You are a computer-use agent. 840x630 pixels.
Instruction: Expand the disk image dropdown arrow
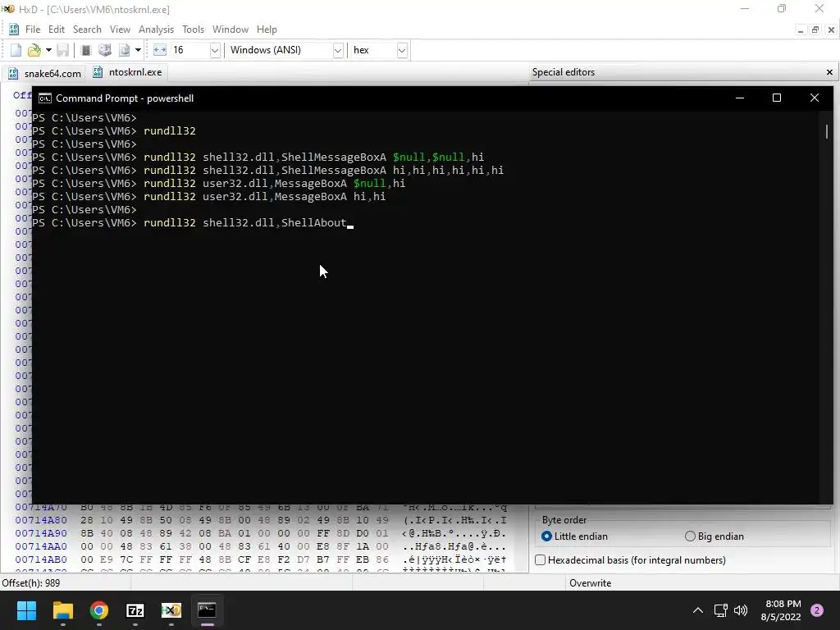pos(138,50)
